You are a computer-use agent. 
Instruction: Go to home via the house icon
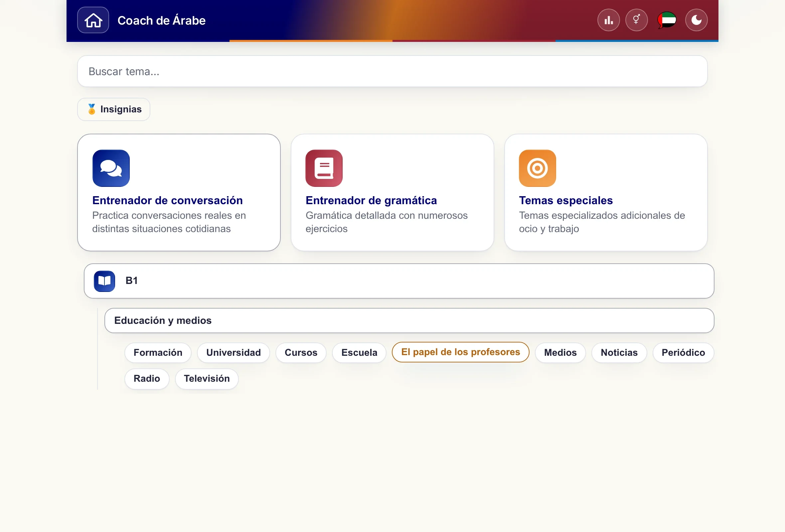(93, 20)
